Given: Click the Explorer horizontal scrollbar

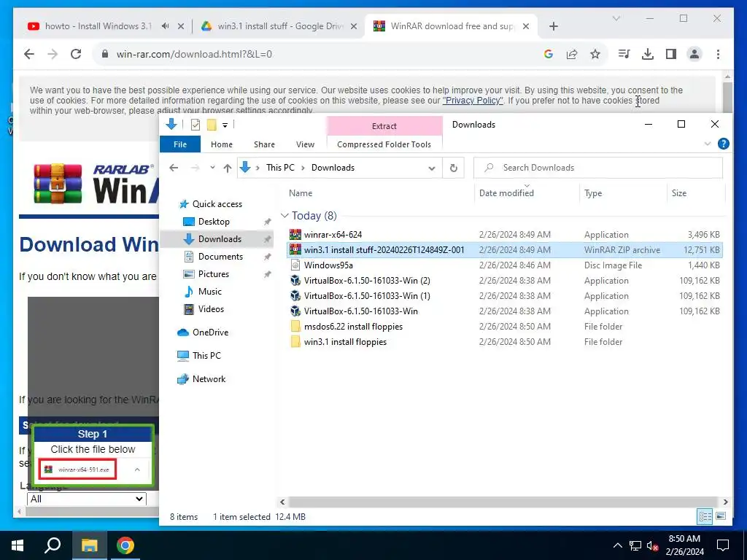Looking at the screenshot, I should coord(503,502).
